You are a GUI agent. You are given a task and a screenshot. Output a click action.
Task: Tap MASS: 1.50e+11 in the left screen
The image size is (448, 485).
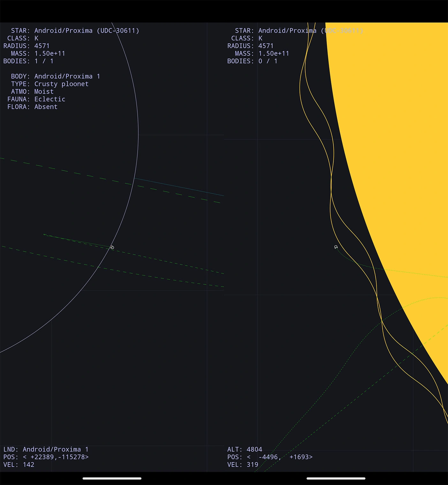point(38,54)
